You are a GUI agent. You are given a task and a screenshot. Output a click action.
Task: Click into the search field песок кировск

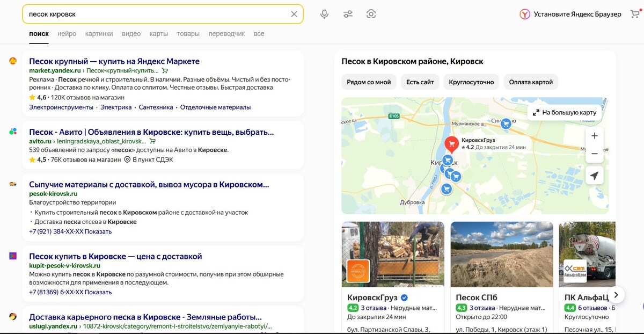[x=156, y=14]
